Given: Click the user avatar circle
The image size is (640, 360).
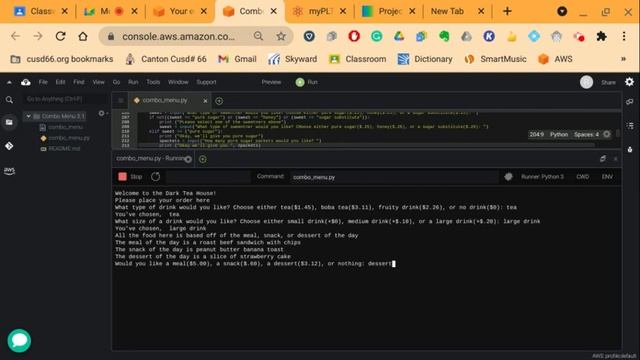Looking at the screenshot, I should (x=587, y=82).
